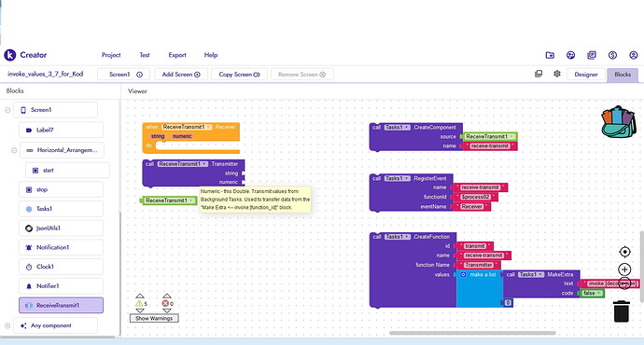Select the JsonUtils1 component
Screen dimensions: 644x345
coord(61,228)
